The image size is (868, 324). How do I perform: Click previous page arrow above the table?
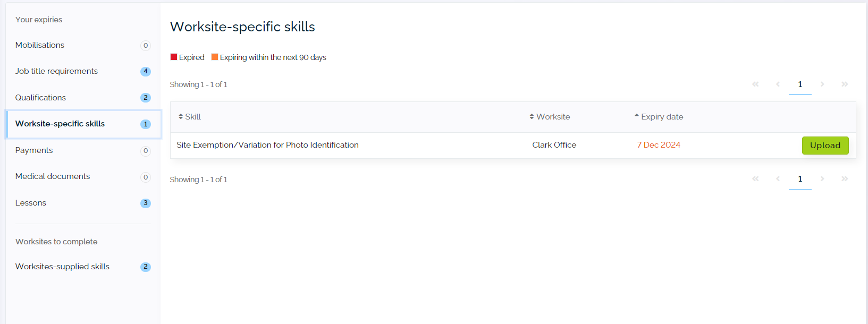778,84
